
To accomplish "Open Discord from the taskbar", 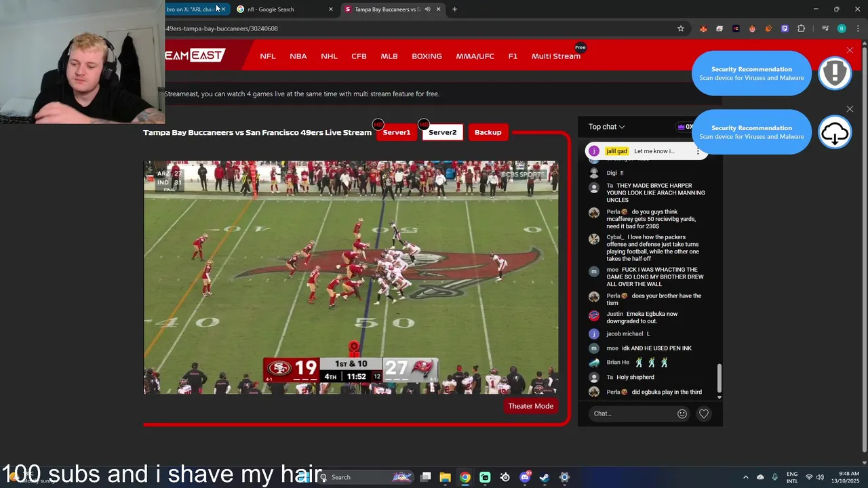I will [525, 477].
